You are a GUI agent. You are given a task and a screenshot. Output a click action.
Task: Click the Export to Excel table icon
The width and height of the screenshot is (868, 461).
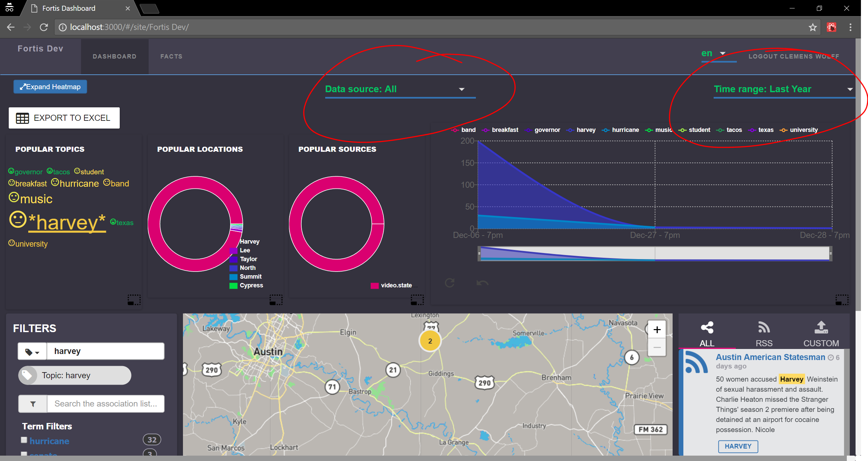click(x=23, y=118)
